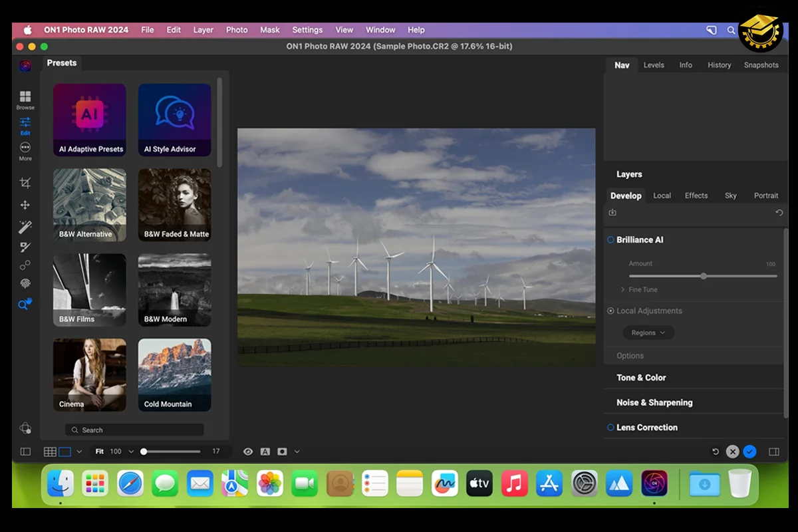The width and height of the screenshot is (798, 532).
Task: Switch to single image view
Action: (x=65, y=452)
